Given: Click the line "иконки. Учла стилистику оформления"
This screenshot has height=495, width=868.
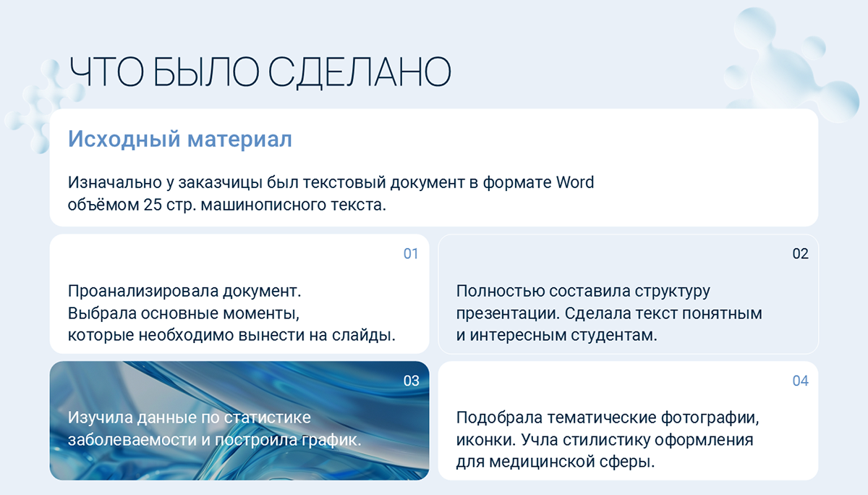Looking at the screenshot, I should click(x=605, y=440).
